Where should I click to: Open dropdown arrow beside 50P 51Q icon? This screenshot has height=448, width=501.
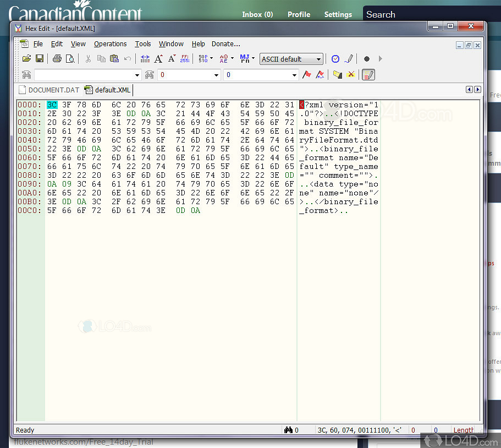point(211,58)
